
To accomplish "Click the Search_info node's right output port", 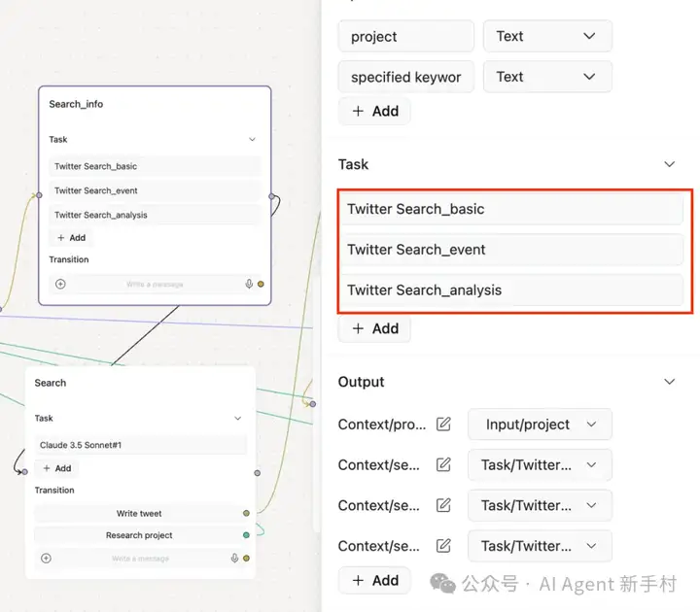I will pos(271,196).
